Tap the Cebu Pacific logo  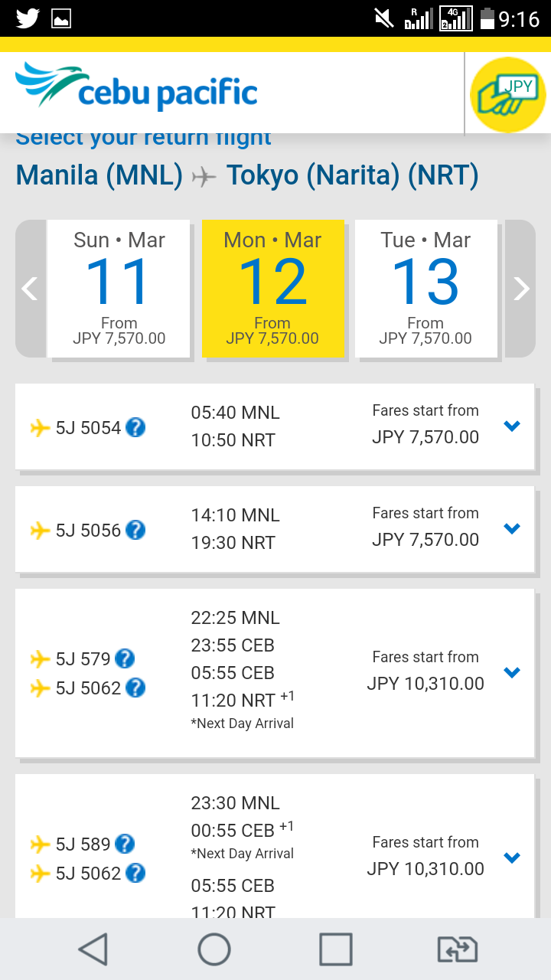pyautogui.click(x=136, y=88)
